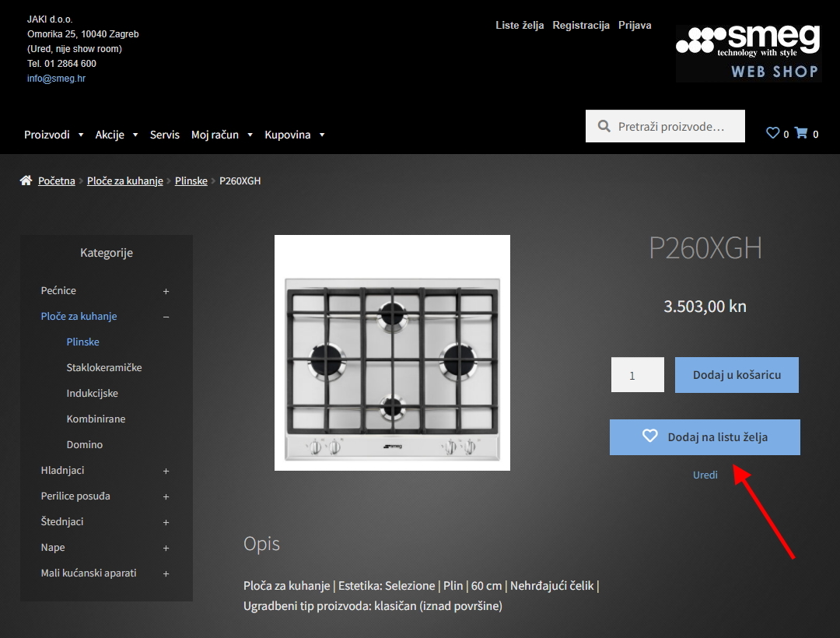Select Mali kućanski aparati in sidebar
Image resolution: width=840 pixels, height=638 pixels.
point(89,573)
